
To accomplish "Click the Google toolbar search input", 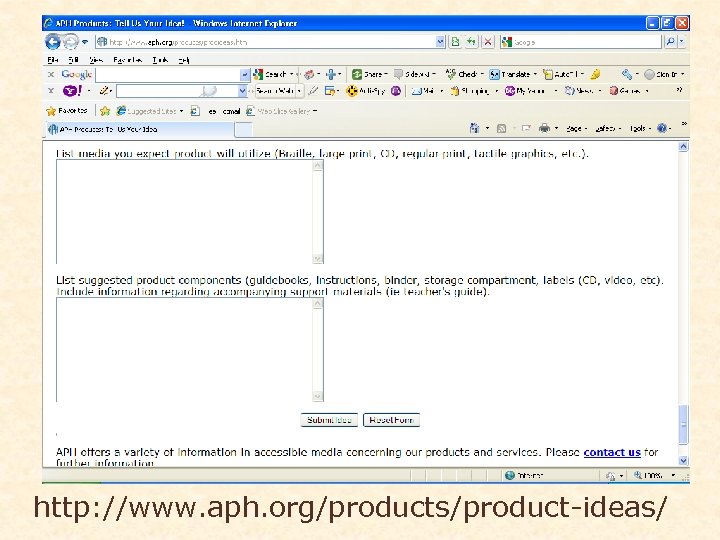I will (x=168, y=74).
